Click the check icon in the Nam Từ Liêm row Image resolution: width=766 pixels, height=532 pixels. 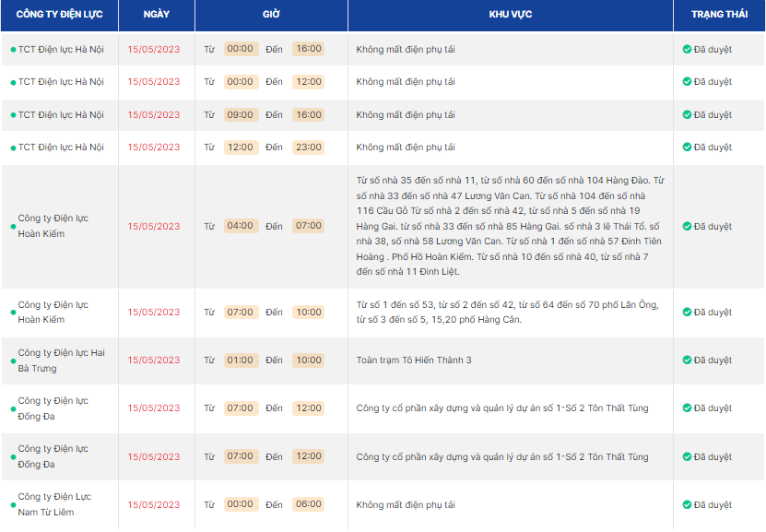(687, 504)
